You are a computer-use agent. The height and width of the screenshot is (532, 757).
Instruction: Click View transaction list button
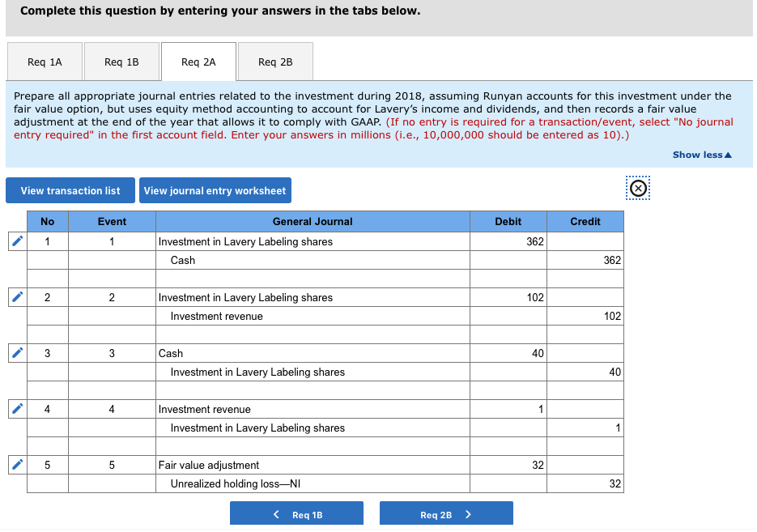click(x=70, y=190)
